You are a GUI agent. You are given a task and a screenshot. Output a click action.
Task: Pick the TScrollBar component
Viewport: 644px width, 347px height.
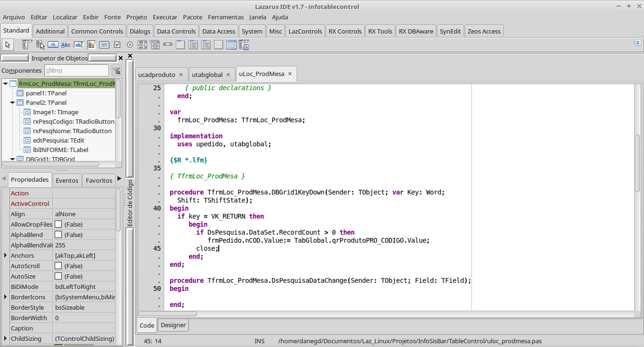pyautogui.click(x=168, y=45)
